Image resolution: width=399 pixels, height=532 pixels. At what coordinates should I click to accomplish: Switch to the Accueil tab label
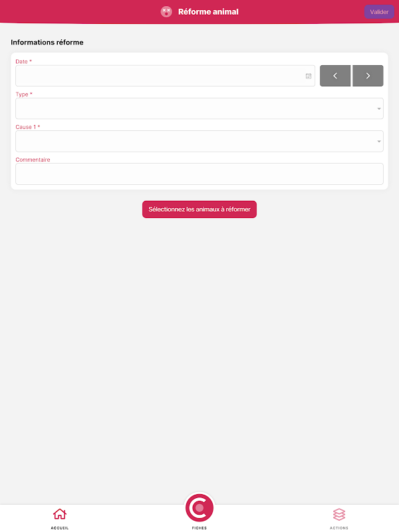click(60, 528)
